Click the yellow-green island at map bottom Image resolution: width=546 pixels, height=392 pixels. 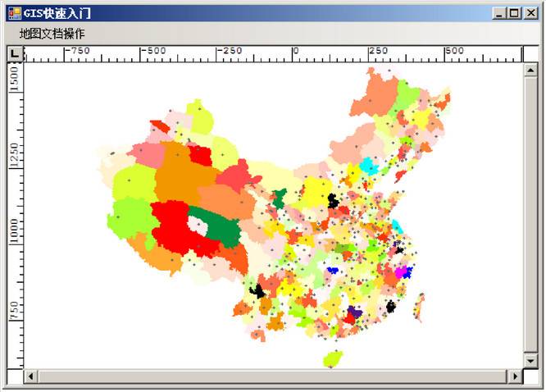click(333, 359)
